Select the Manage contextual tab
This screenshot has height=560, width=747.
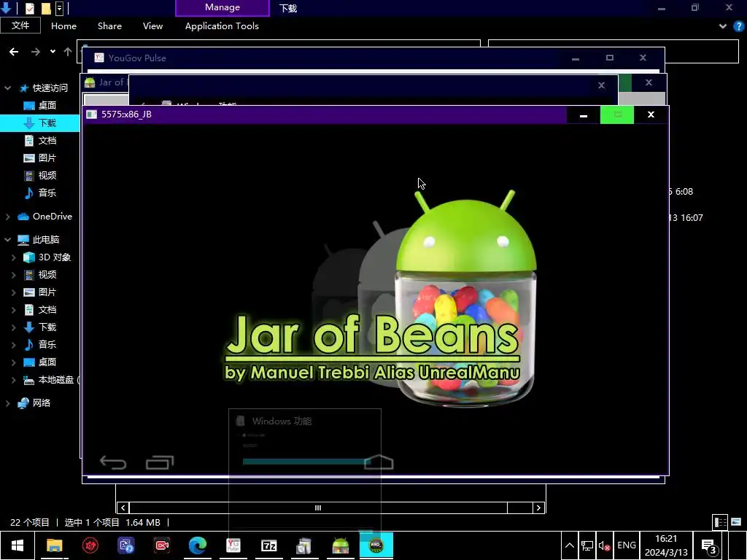(222, 7)
